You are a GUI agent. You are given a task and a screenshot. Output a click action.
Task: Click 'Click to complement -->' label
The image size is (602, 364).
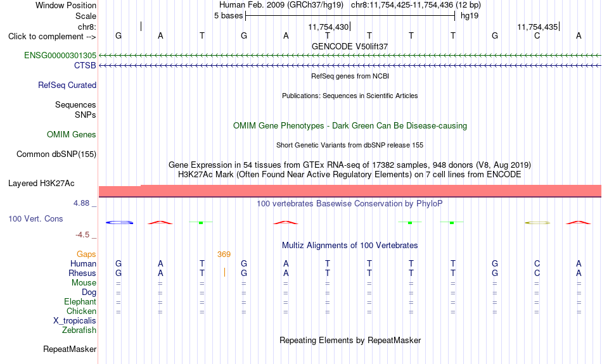click(52, 37)
